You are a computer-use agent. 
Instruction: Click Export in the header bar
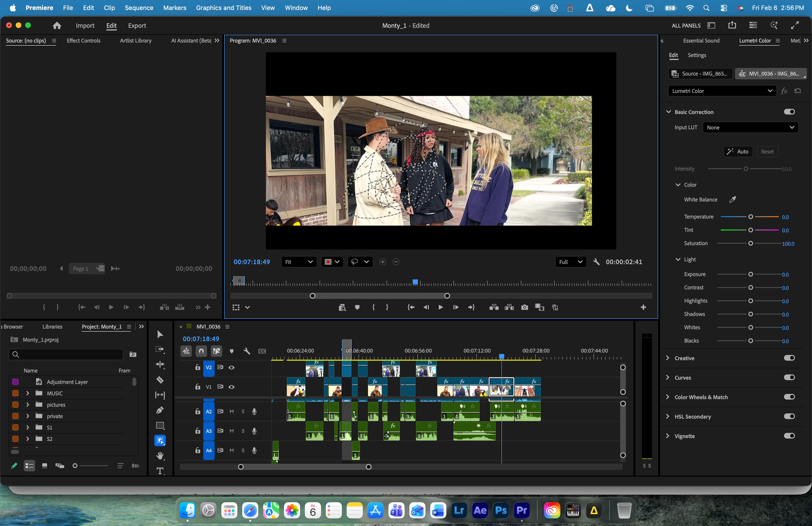(x=137, y=26)
